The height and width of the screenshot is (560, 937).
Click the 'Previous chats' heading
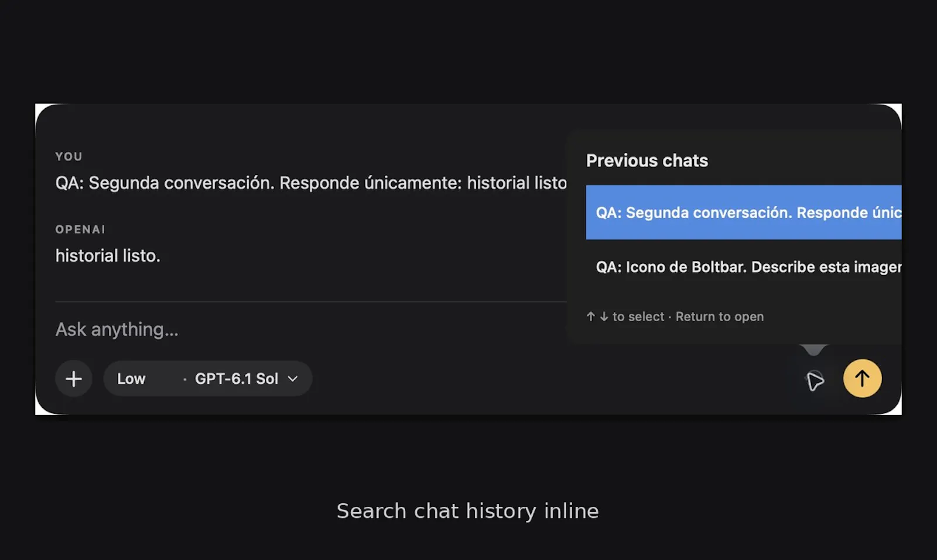(647, 160)
